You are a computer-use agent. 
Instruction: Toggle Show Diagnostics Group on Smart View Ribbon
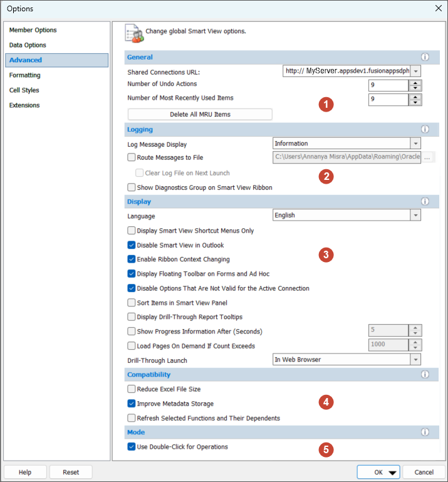pyautogui.click(x=132, y=187)
